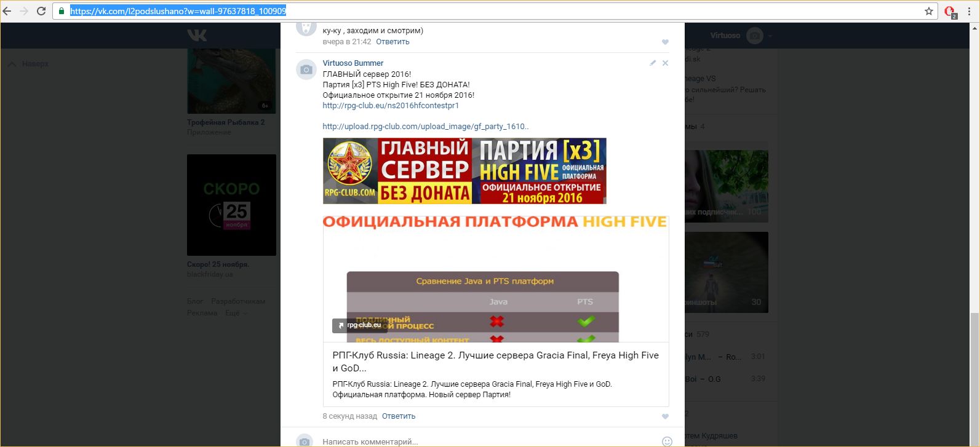
Task: Open the РПГ-Клуб Russia: Lineage 2 title link
Action: (x=496, y=362)
